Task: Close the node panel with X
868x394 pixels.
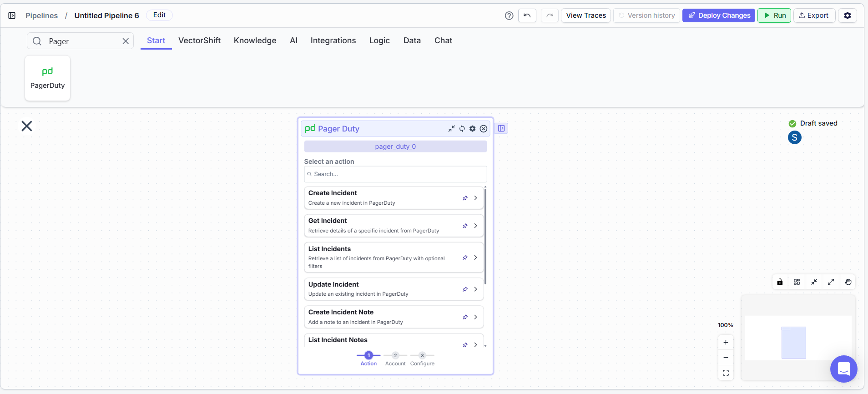Action: [27, 126]
